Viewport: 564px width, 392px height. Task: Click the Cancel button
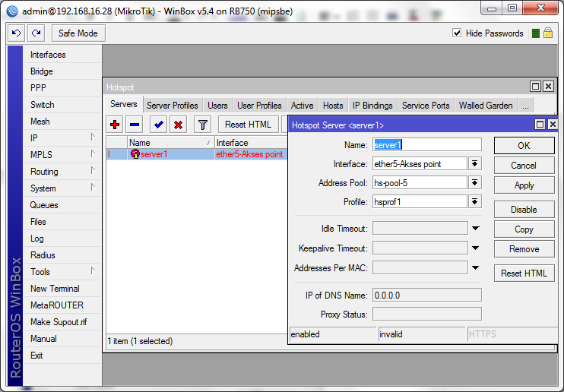[x=524, y=166]
